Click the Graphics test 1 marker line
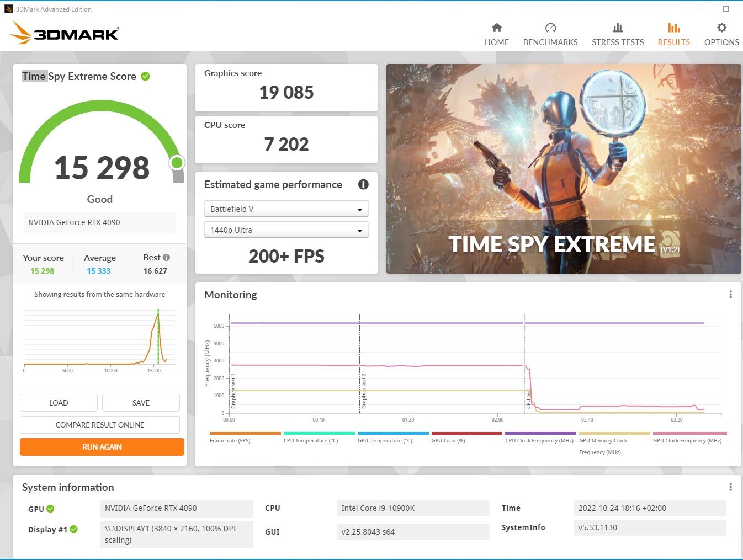The width and height of the screenshot is (743, 560). click(x=229, y=364)
